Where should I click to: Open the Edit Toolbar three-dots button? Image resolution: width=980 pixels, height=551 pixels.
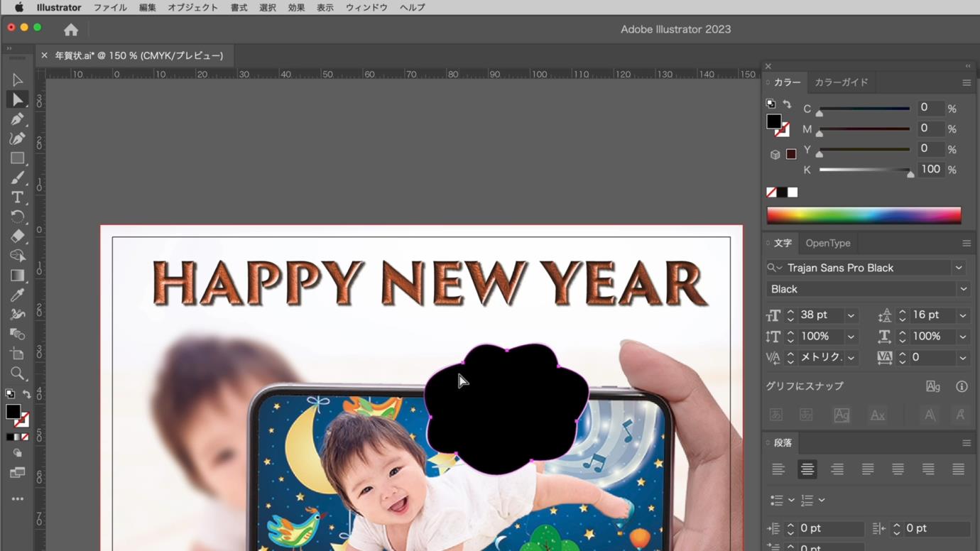[x=17, y=499]
